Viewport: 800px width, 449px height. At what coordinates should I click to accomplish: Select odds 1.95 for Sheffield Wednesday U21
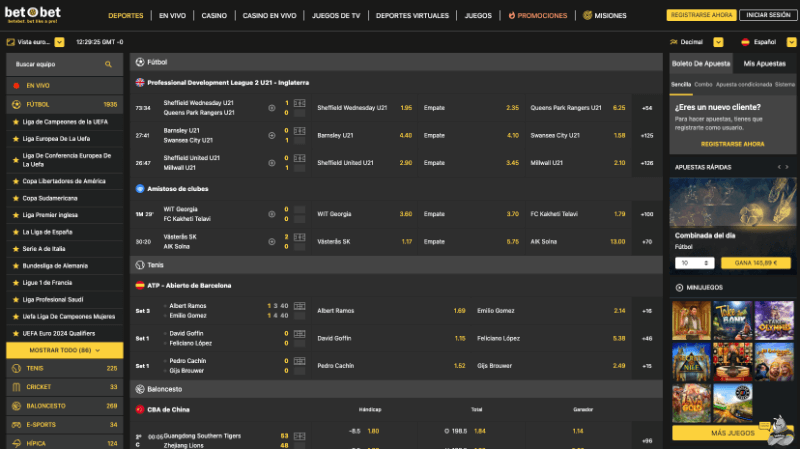coord(364,108)
